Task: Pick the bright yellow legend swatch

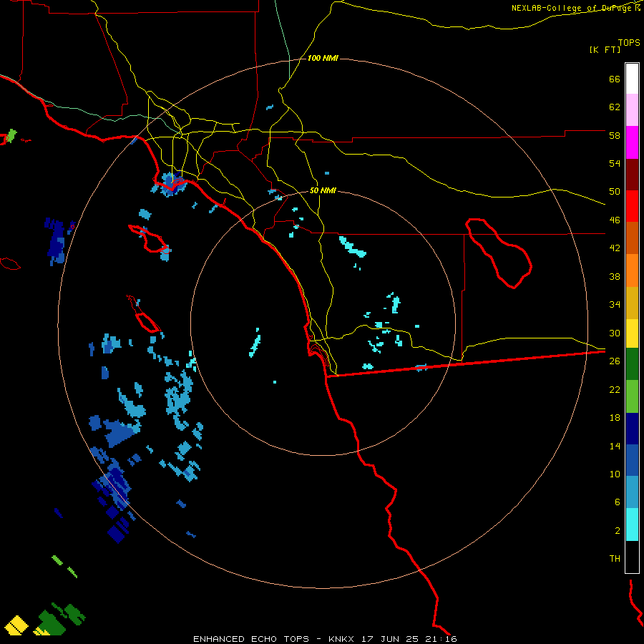Action: coord(632,333)
